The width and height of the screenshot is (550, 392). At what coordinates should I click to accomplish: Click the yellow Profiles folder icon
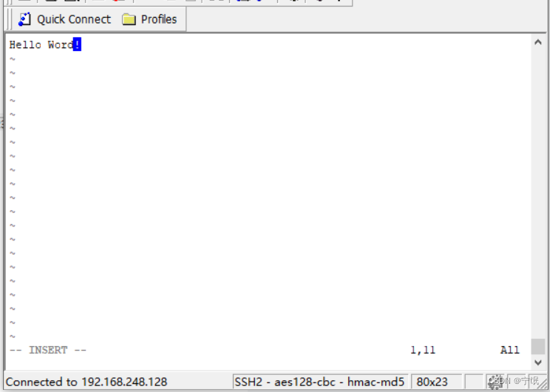129,20
